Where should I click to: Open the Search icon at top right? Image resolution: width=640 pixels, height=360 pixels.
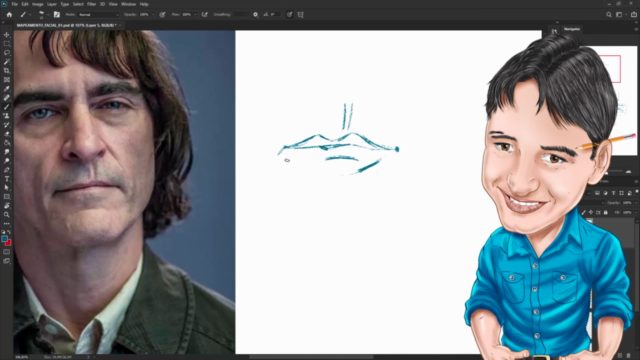tap(609, 15)
